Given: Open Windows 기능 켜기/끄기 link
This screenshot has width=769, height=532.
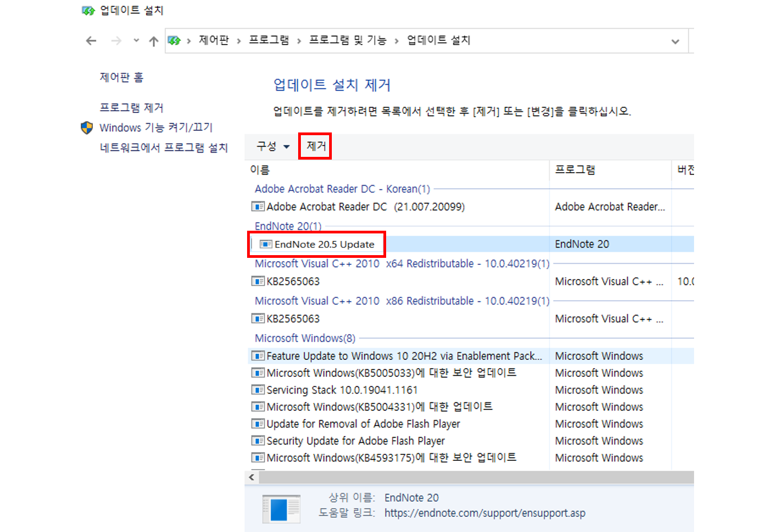Looking at the screenshot, I should pos(156,128).
